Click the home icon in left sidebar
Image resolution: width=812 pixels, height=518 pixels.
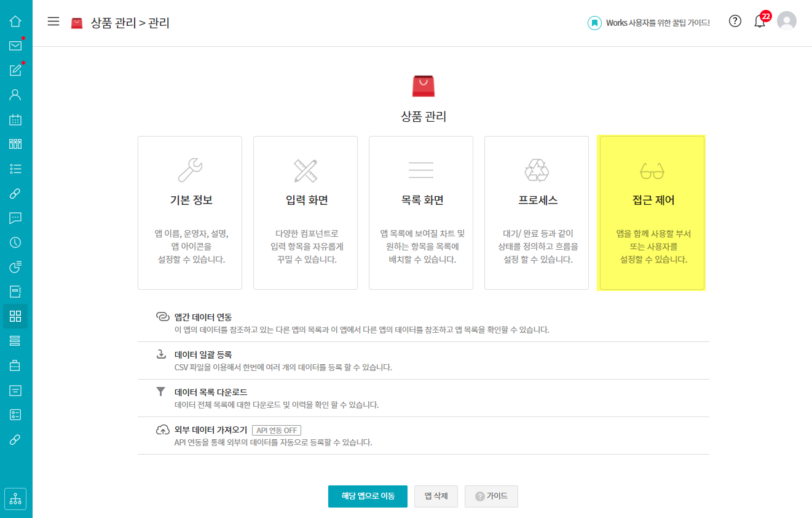click(x=15, y=21)
